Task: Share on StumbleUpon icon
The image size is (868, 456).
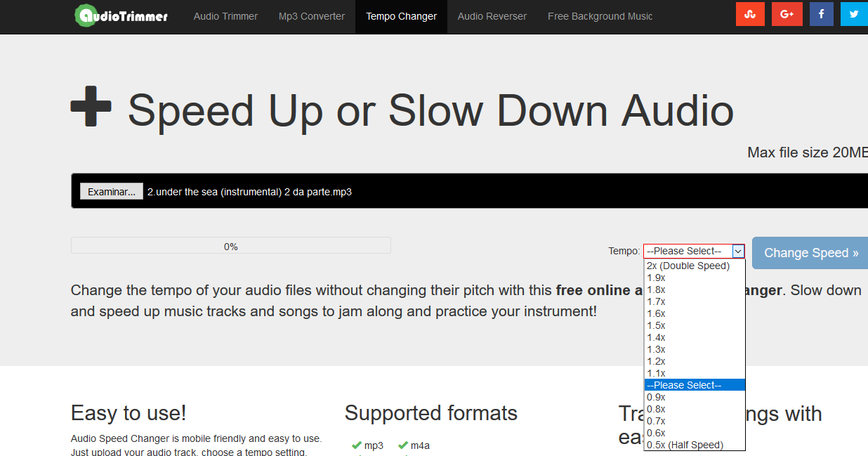Action: coord(750,15)
